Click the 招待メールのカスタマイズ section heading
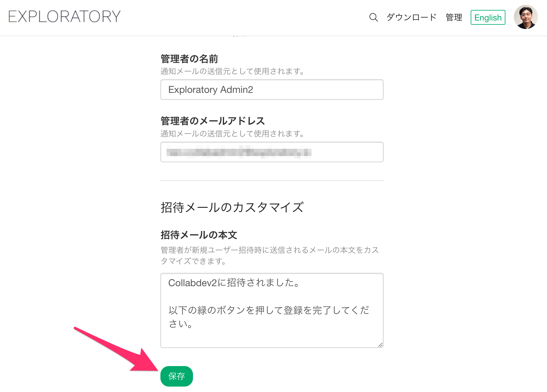Screen dimensions: 547x392 [232, 207]
